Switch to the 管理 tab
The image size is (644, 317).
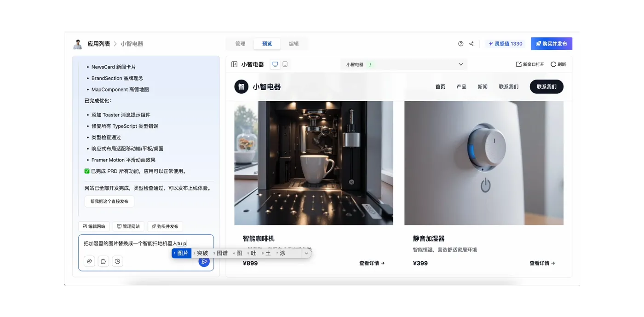coord(241,44)
